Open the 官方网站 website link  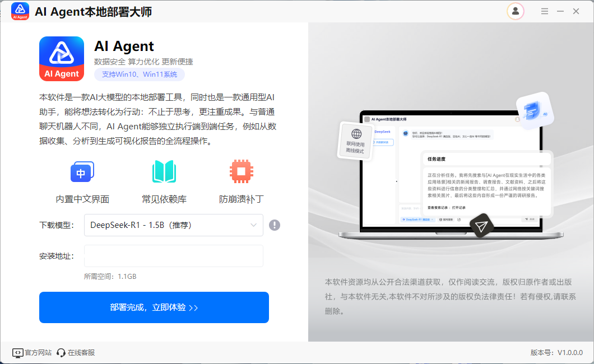point(31,352)
